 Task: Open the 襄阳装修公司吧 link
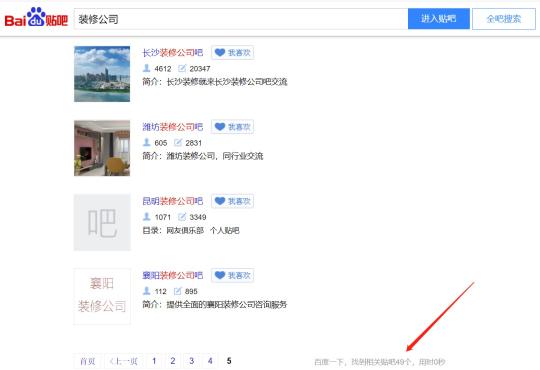(x=173, y=275)
